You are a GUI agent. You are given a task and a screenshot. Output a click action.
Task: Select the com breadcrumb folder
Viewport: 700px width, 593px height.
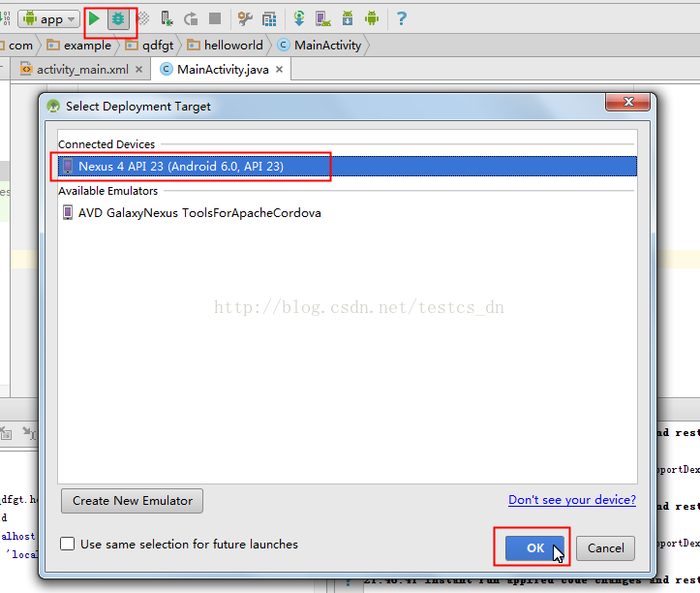17,46
